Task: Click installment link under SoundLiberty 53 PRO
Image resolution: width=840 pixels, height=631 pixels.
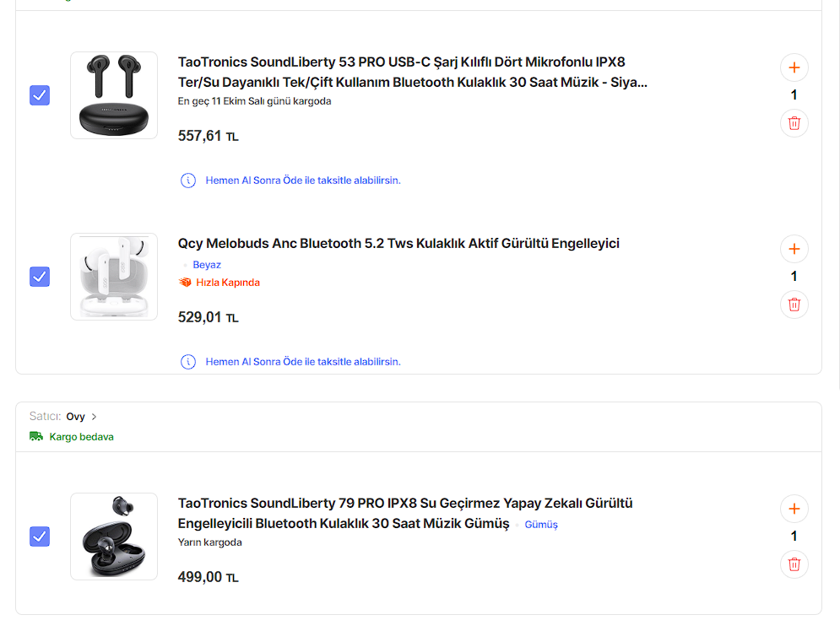Action: pyautogui.click(x=303, y=181)
